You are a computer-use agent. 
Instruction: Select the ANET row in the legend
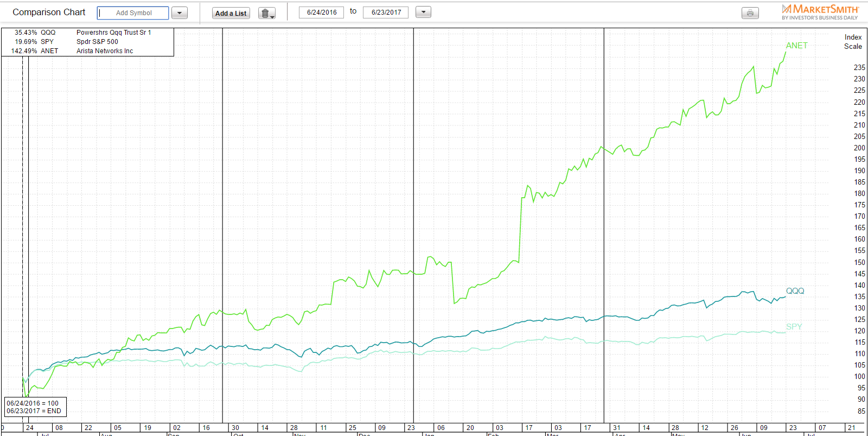[x=87, y=51]
